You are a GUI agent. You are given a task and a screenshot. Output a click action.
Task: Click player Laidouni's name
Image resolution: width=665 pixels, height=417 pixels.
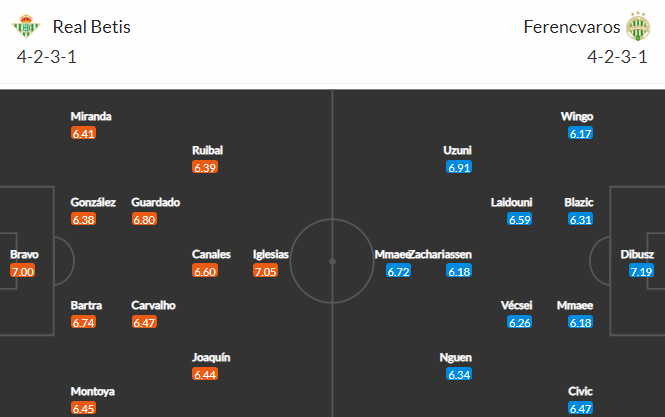(x=511, y=202)
